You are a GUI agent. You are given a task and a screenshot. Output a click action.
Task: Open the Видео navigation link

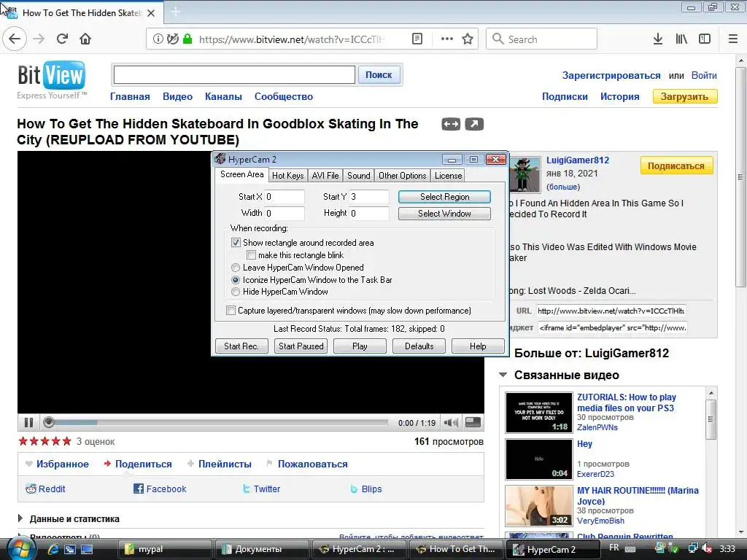(178, 97)
